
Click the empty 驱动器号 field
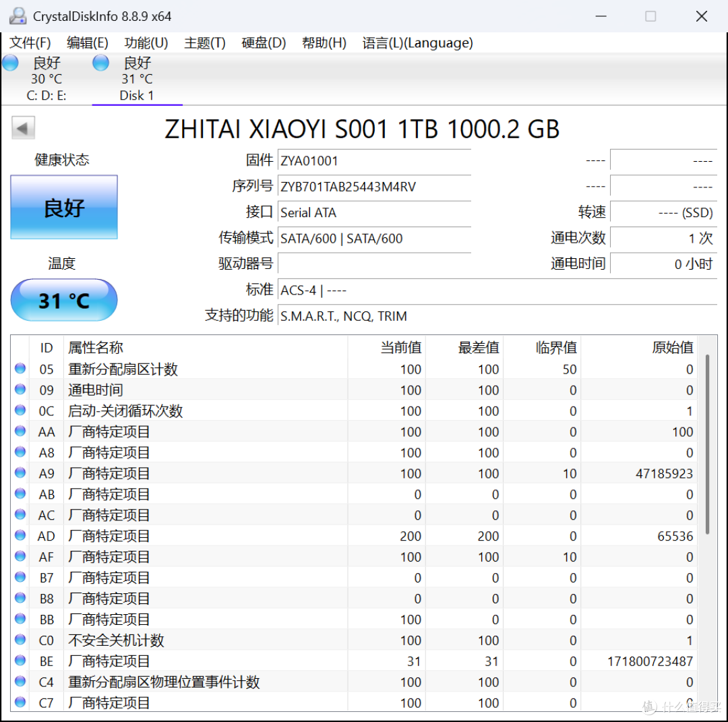pyautogui.click(x=374, y=264)
